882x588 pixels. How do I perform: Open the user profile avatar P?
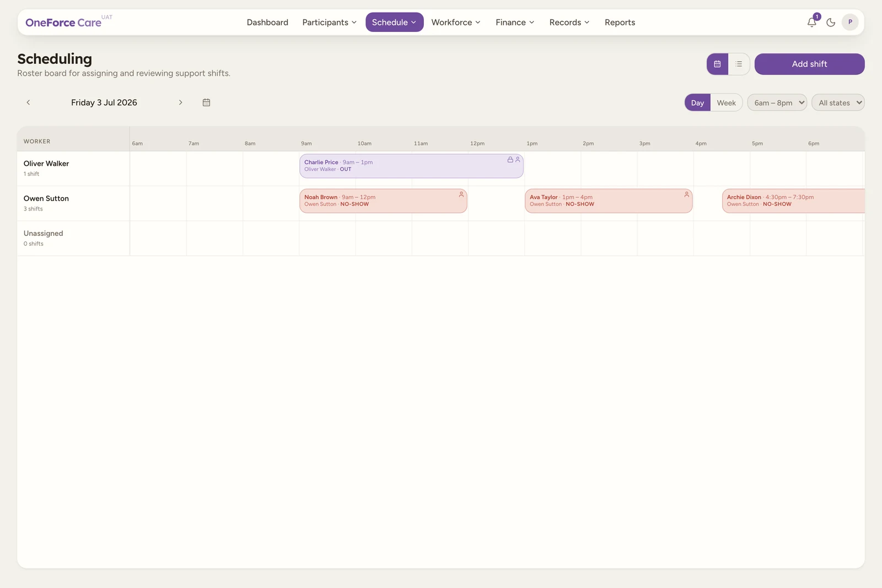(x=850, y=23)
